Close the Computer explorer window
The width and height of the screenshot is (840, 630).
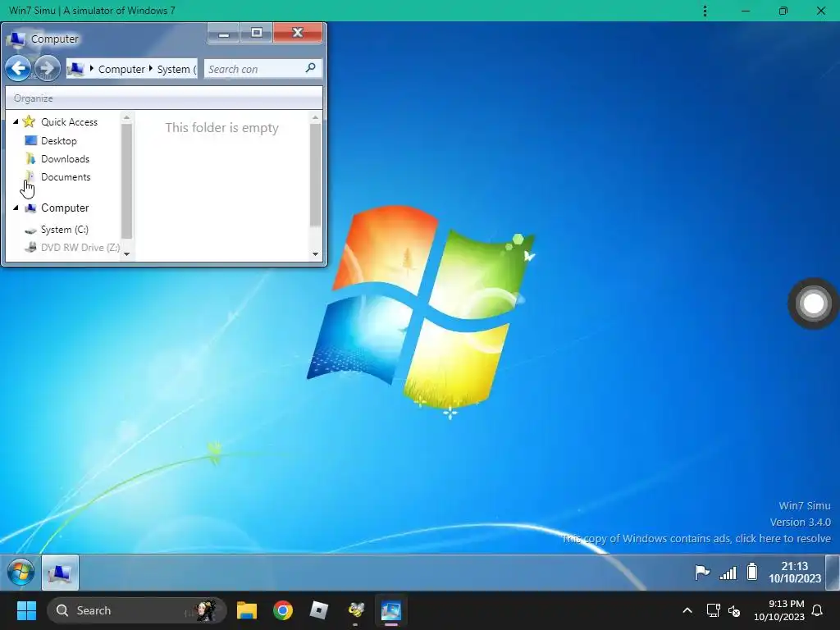pyautogui.click(x=298, y=33)
